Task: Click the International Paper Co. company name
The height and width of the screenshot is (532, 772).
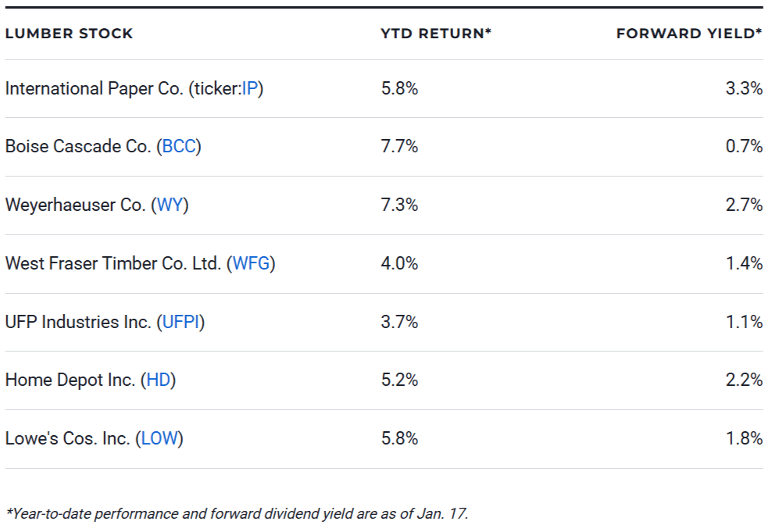Action: click(94, 89)
